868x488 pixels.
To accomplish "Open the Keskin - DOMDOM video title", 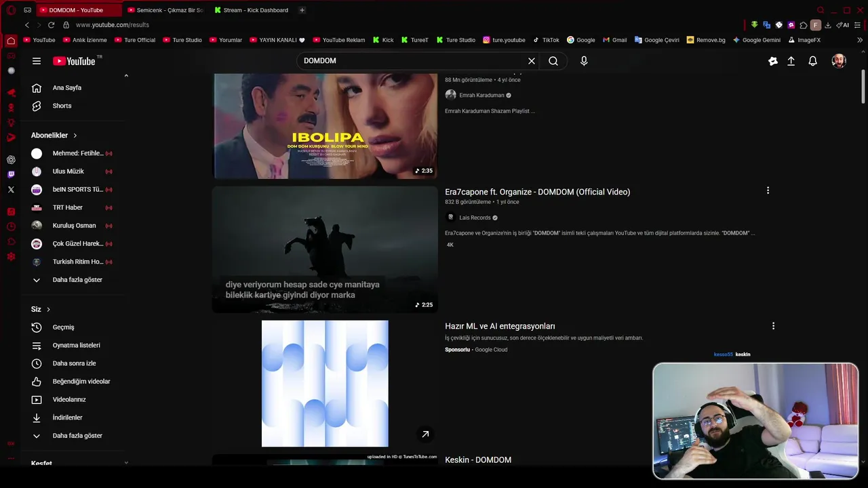I will point(478,460).
